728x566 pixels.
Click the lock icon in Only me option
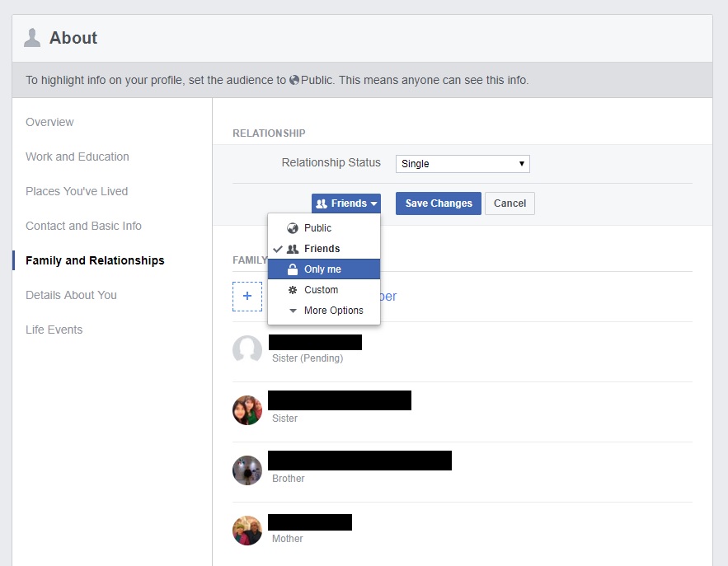(x=293, y=269)
